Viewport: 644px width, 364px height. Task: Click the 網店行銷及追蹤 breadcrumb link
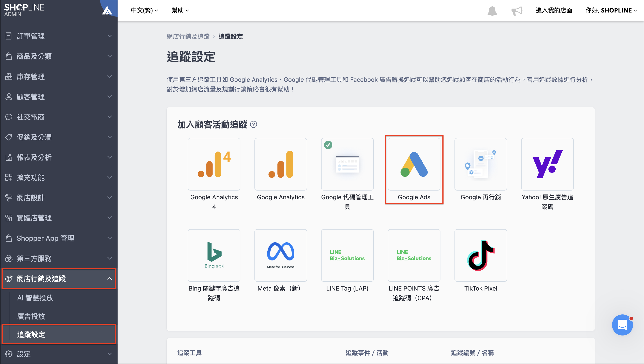coord(188,36)
